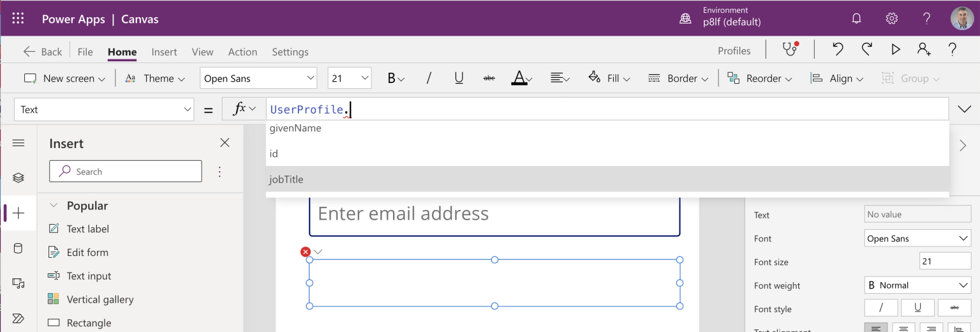Screen dimensions: 980x332
Task: Select the Home tab
Action: [x=122, y=52]
